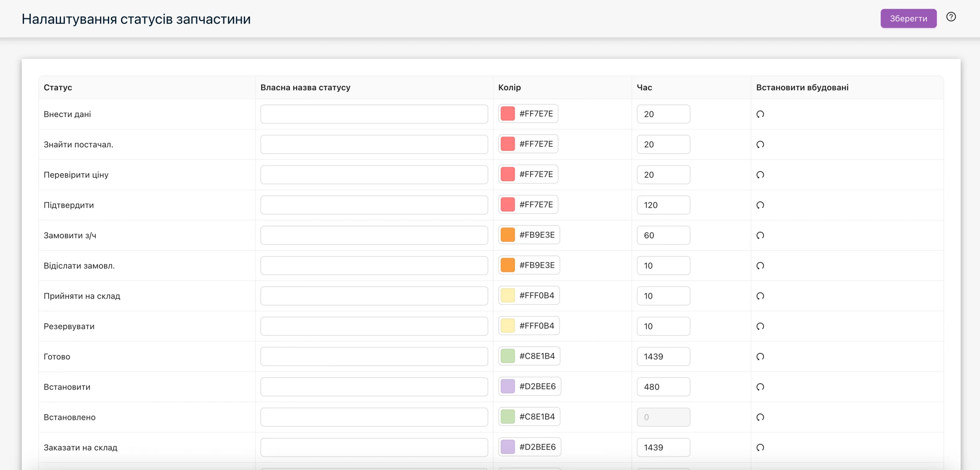
Task: Click the Зберегти save button
Action: 908,18
